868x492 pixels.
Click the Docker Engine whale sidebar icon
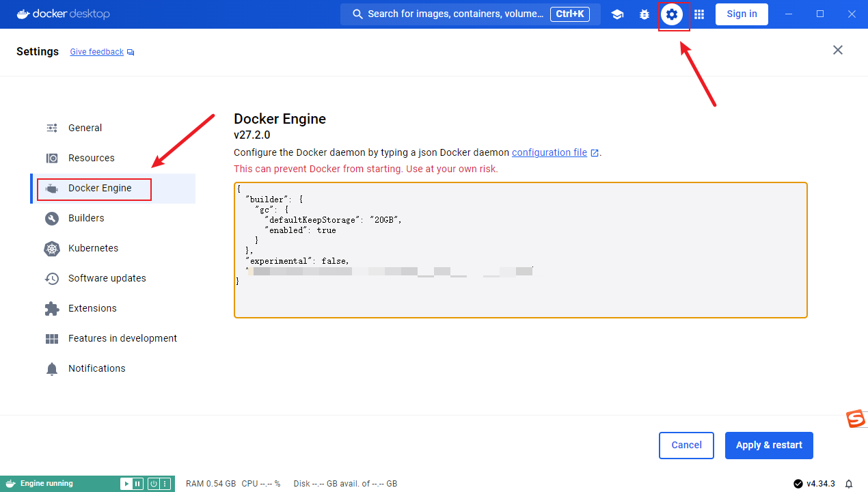coord(52,188)
